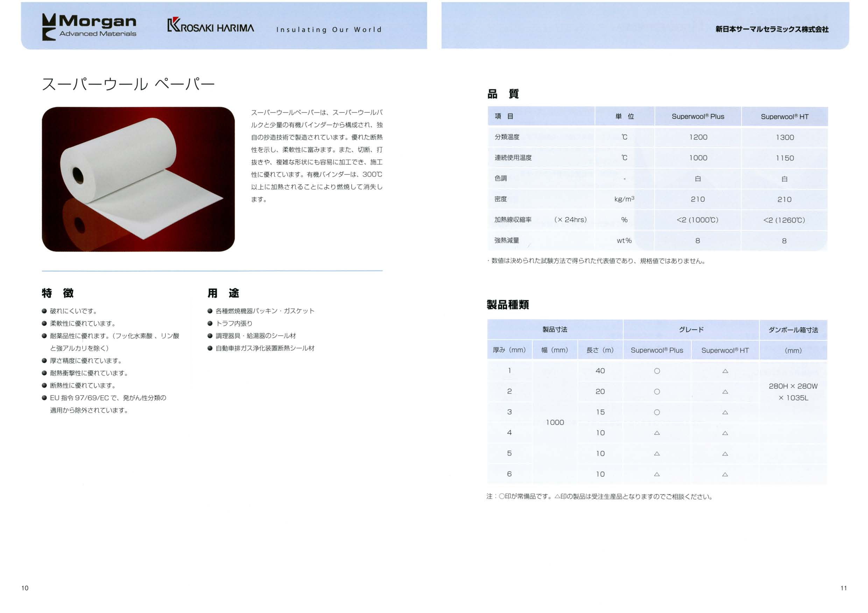This screenshot has width=868, height=613.
Task: Click the unit kg/m3 cell
Action: (624, 198)
